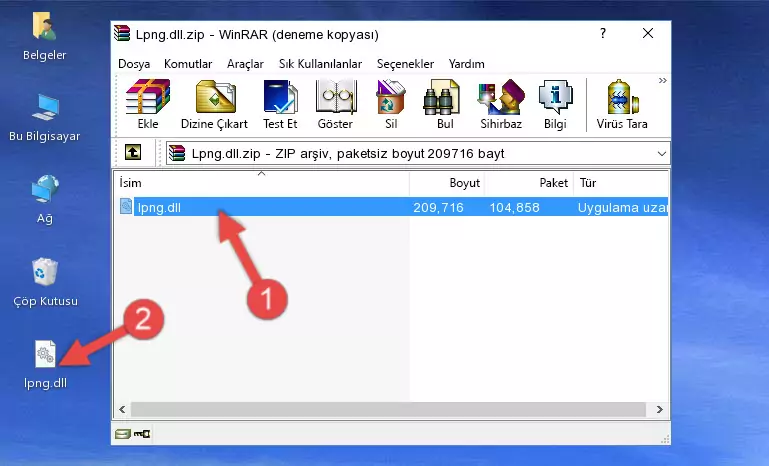
Task: Sort list by Tür column
Action: point(621,183)
